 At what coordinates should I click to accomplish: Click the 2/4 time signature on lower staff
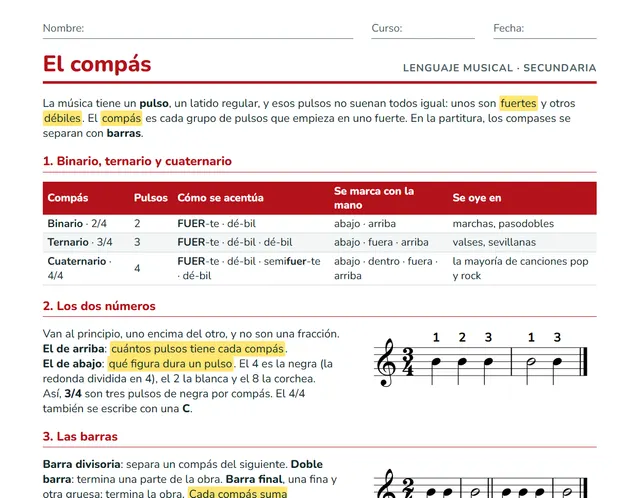(408, 489)
